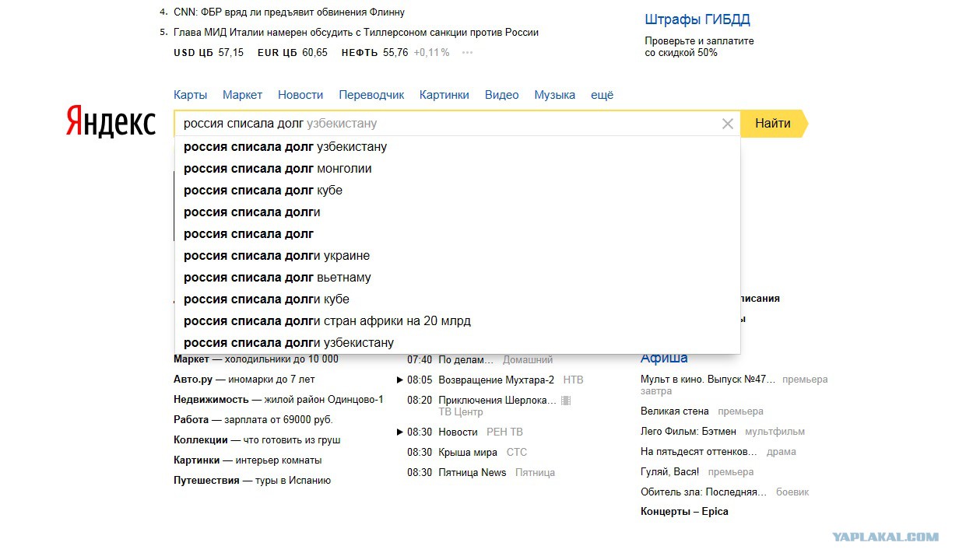
Task: Open Обитель зла: Последняя… боевик
Action: coord(704,492)
